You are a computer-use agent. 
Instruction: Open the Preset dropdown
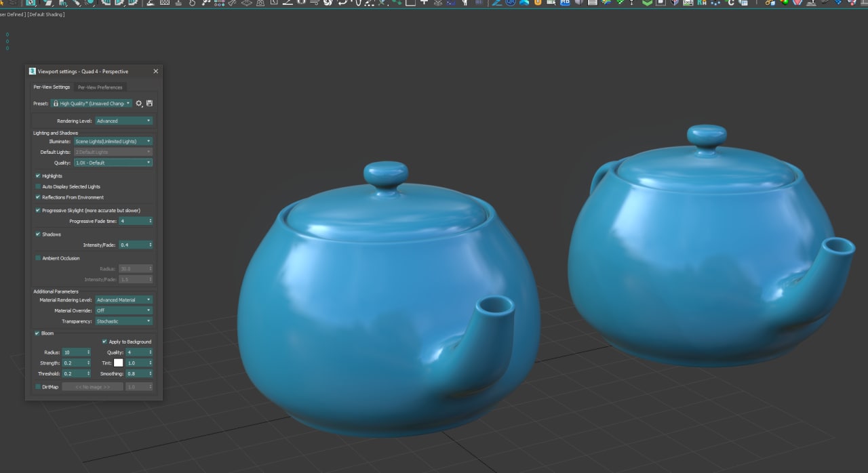pos(92,104)
